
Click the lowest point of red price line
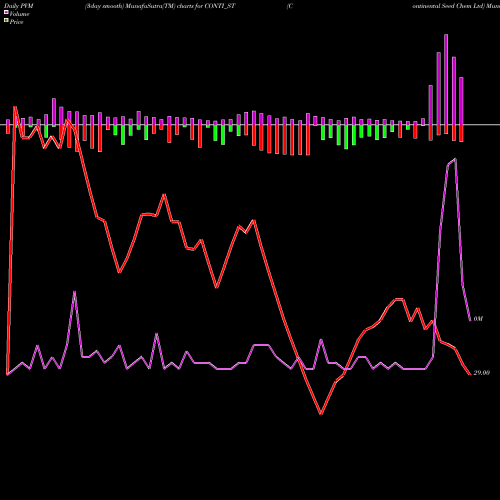pos(321,414)
